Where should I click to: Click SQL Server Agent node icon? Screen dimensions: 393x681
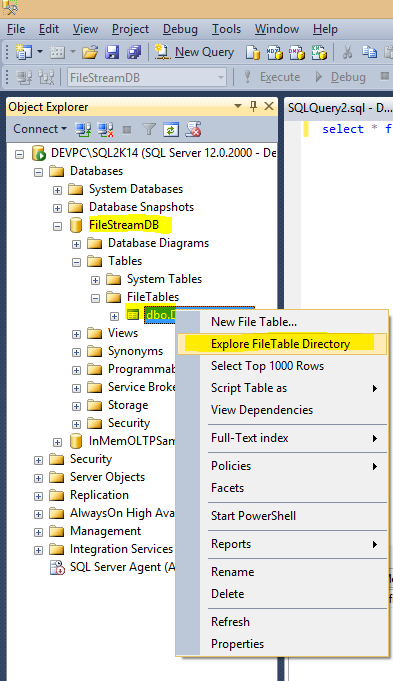point(57,567)
